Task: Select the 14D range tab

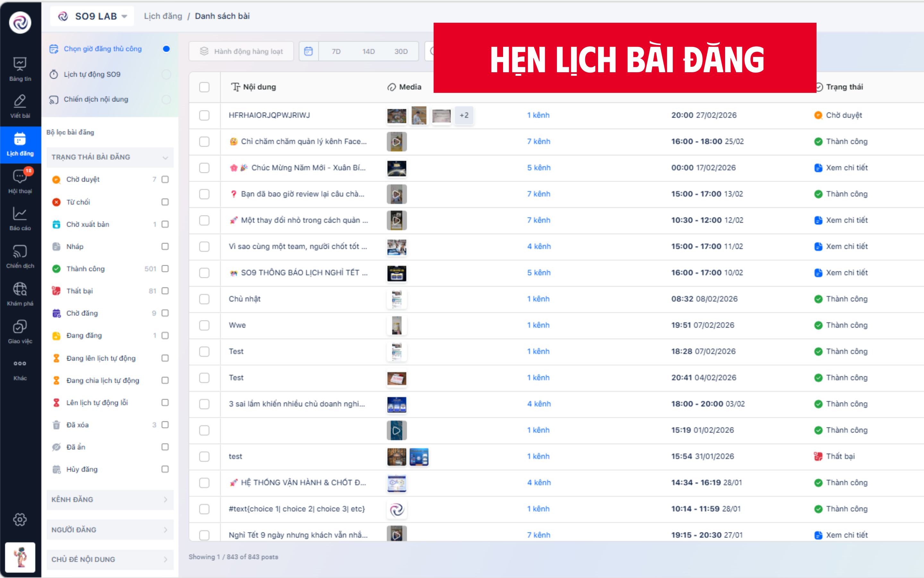Action: tap(368, 51)
